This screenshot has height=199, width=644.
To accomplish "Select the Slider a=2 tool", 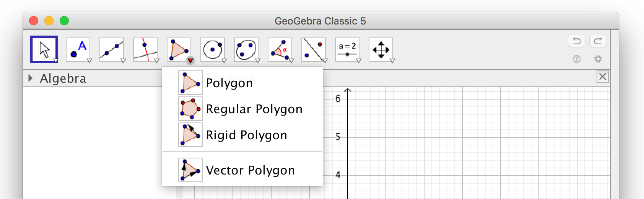I will [x=347, y=49].
